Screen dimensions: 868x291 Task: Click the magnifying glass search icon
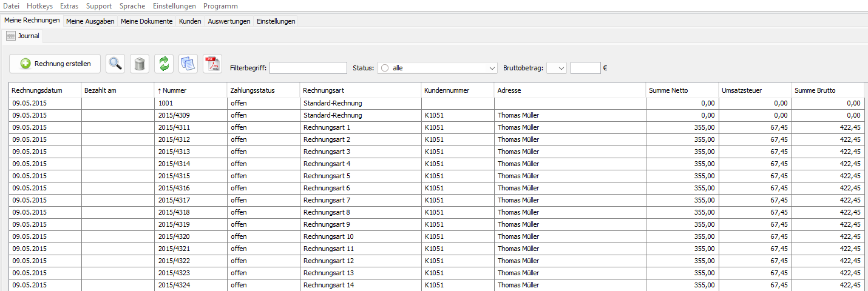115,63
